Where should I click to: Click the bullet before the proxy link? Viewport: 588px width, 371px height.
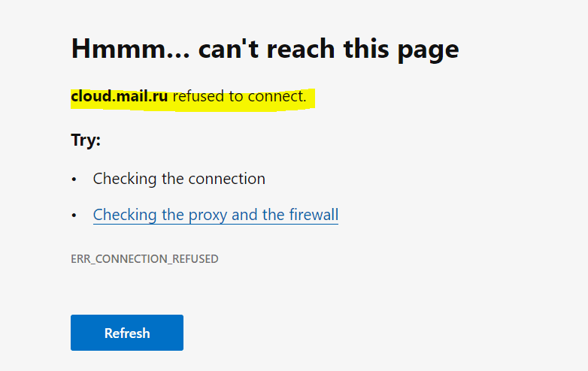click(74, 216)
